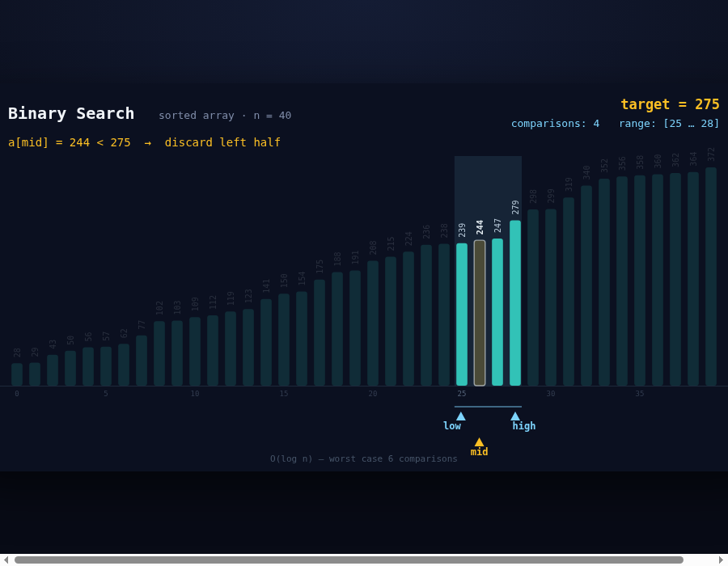Select the dimmed bar labeled 372
The image size is (728, 566).
click(711, 277)
